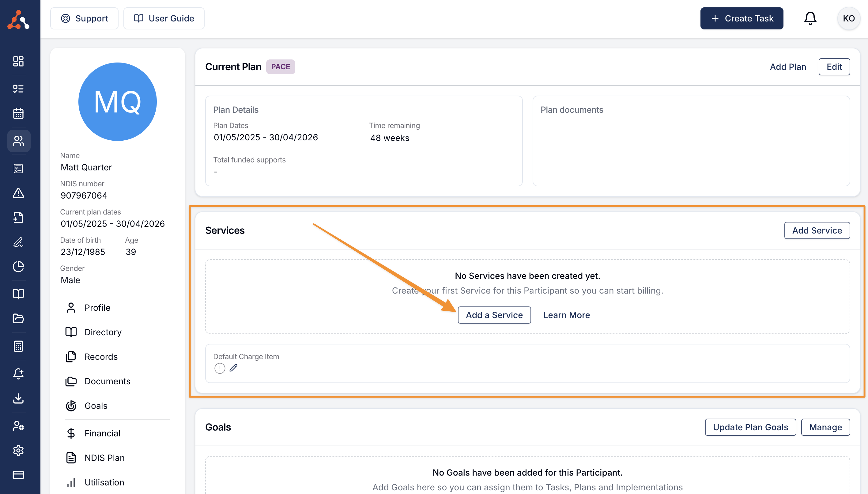Click the download icon in sidebar
The width and height of the screenshot is (868, 494).
(x=18, y=398)
